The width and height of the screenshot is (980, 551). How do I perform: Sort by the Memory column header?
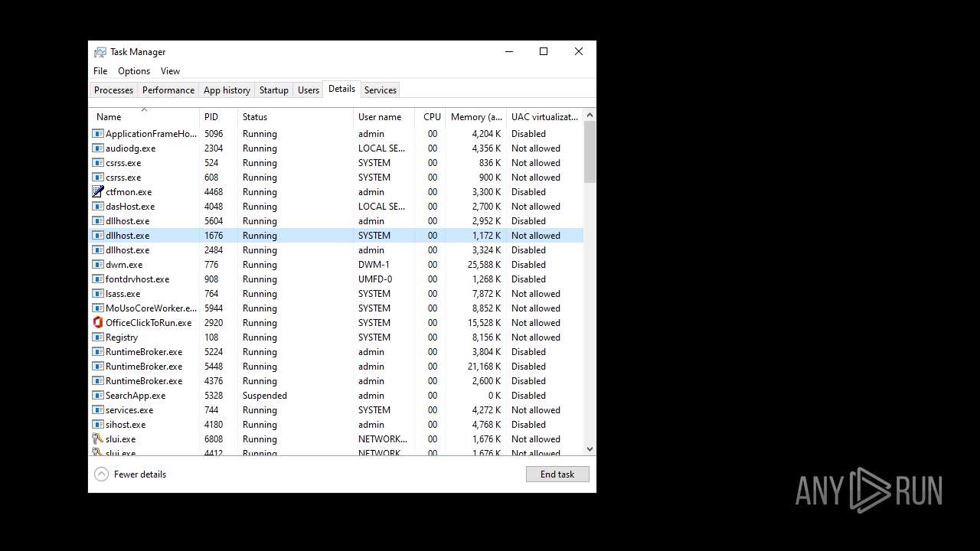pos(476,117)
